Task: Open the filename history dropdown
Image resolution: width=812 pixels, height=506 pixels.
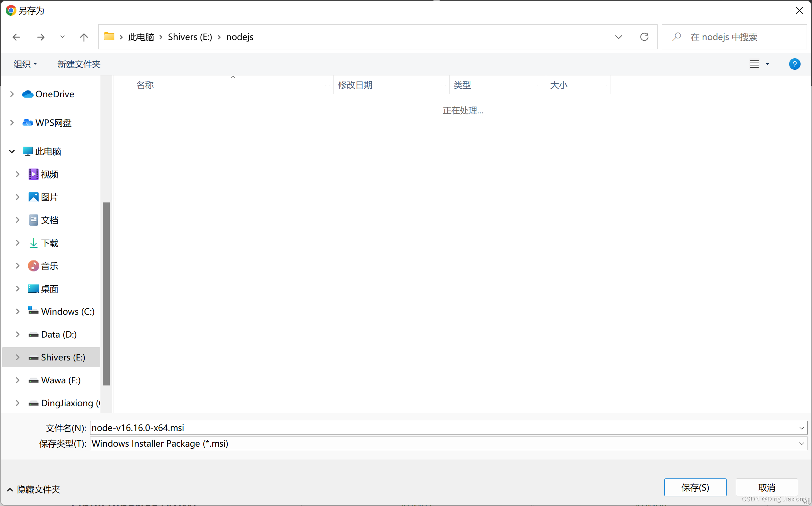Action: 802,428
